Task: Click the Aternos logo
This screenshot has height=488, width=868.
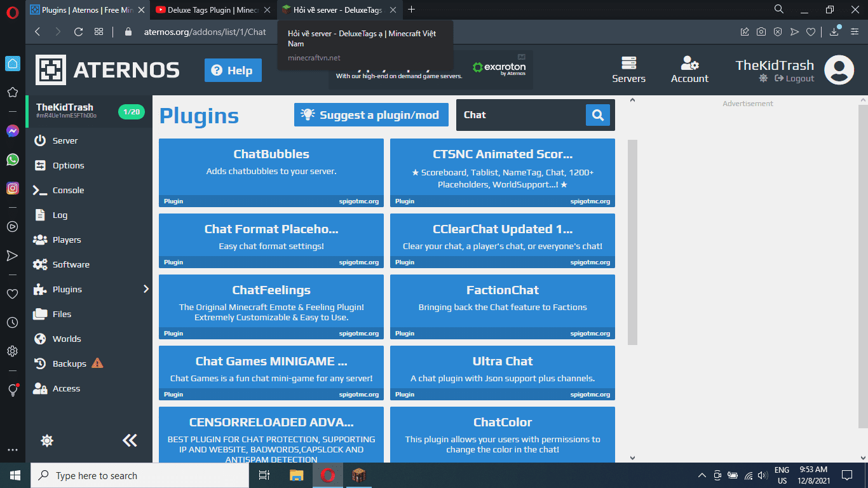Action: tap(107, 70)
